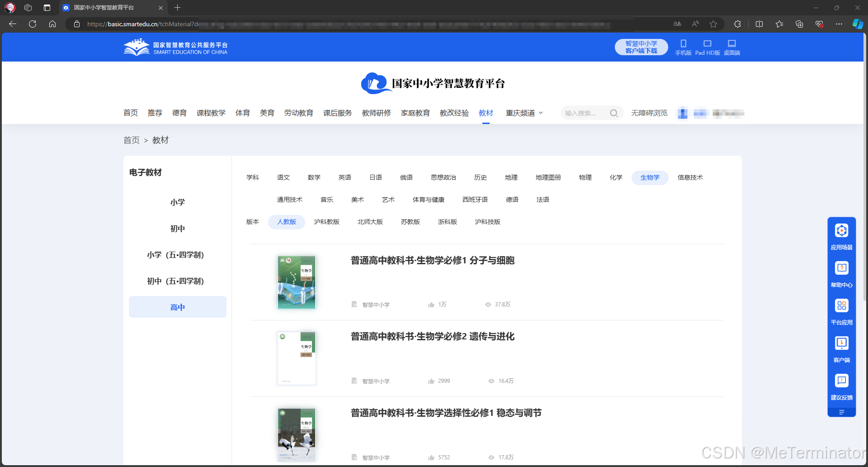Screen dimensions: 868x467
Task: Click 首页 breadcrumb link
Action: pyautogui.click(x=132, y=140)
